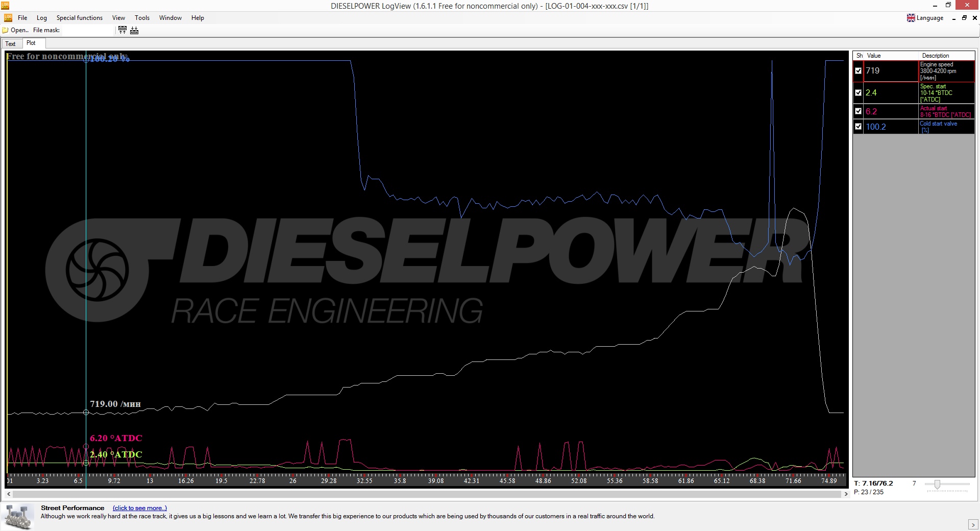Click the engine image in the bottom banner
Viewport: 980px width, 531px height.
tap(18, 517)
